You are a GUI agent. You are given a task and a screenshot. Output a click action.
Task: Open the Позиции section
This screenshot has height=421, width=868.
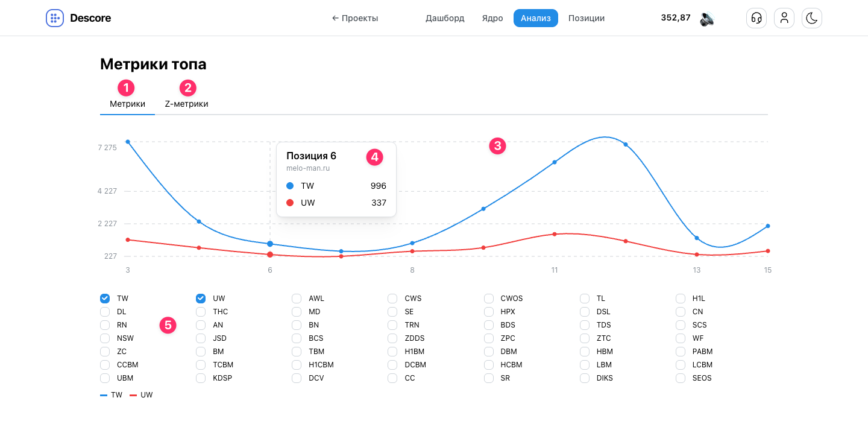(587, 18)
